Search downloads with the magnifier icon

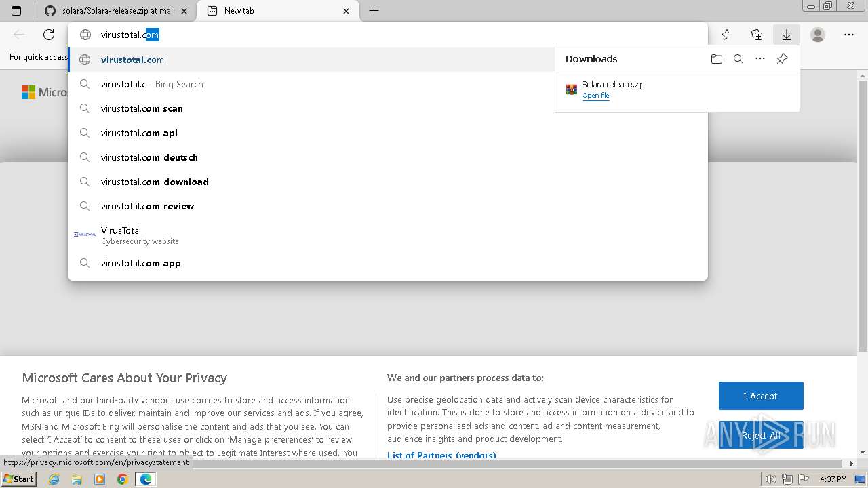coord(738,59)
